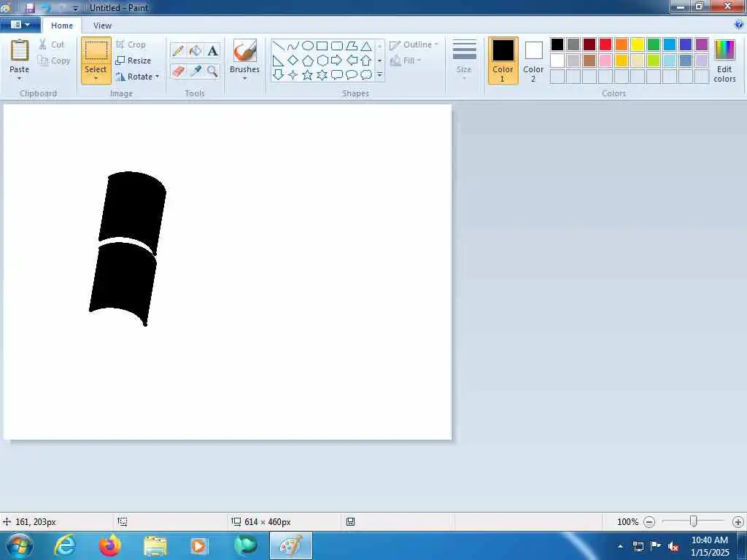Activate Color 1 foreground selector

coord(503,61)
